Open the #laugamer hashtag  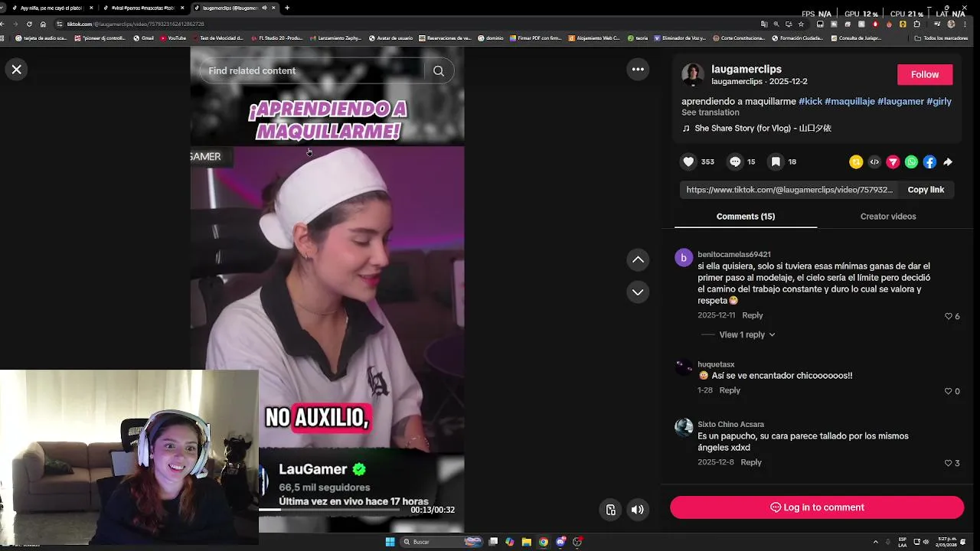900,101
